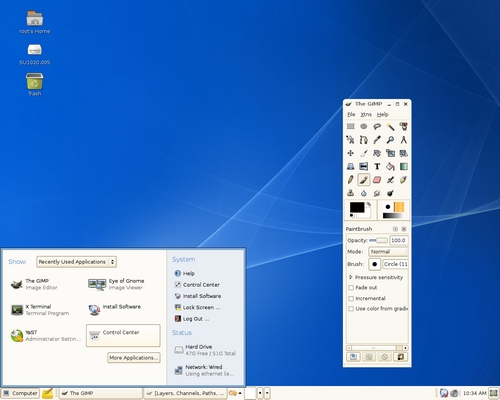Viewport: 500px width, 400px height.
Task: Click the Brush preview thumbnail button
Action: point(374,264)
